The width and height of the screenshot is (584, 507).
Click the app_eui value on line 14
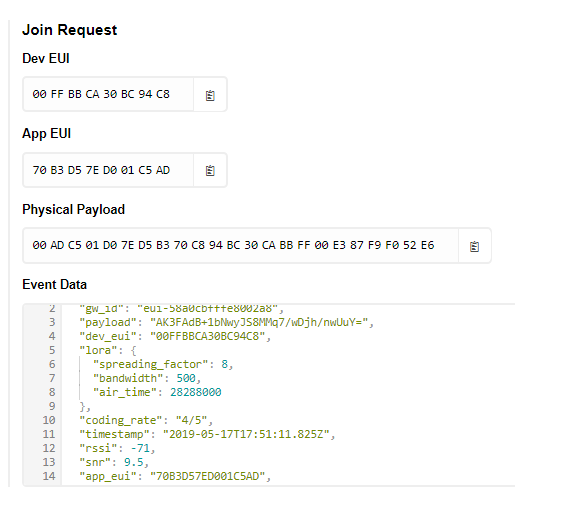(207, 476)
